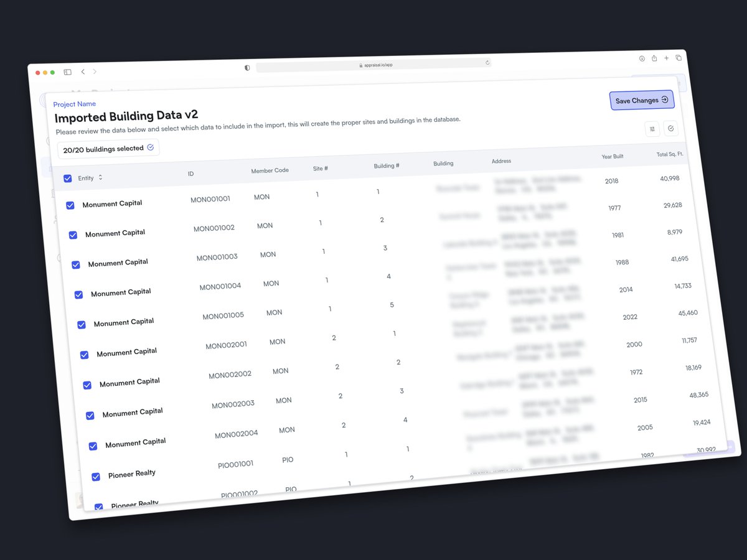747x560 pixels.
Task: Click the circled checkmark button below Save Changes
Action: click(x=671, y=128)
